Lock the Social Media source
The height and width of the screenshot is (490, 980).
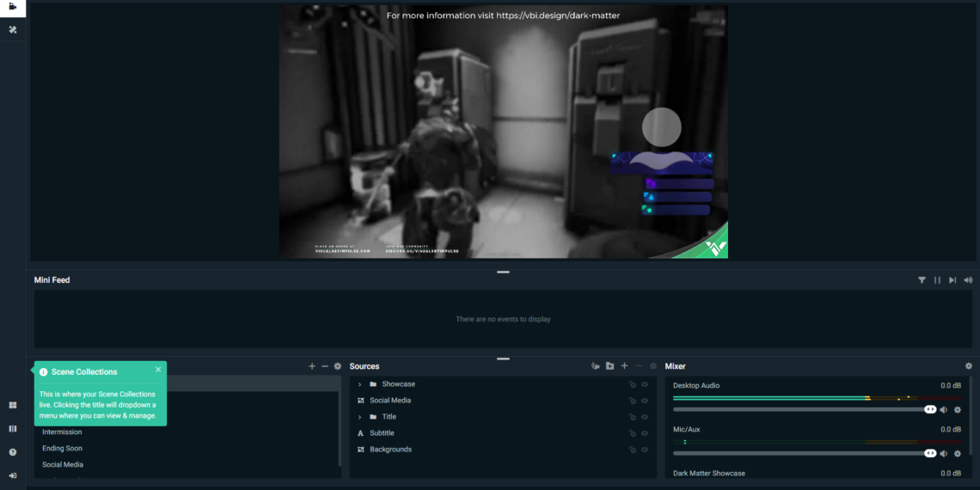tap(631, 401)
